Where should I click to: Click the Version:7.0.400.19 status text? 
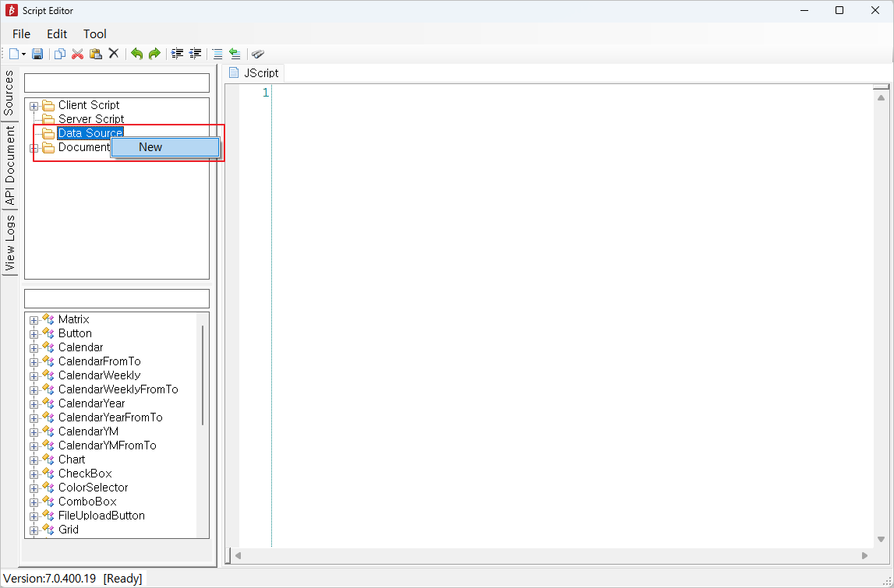(x=50, y=579)
